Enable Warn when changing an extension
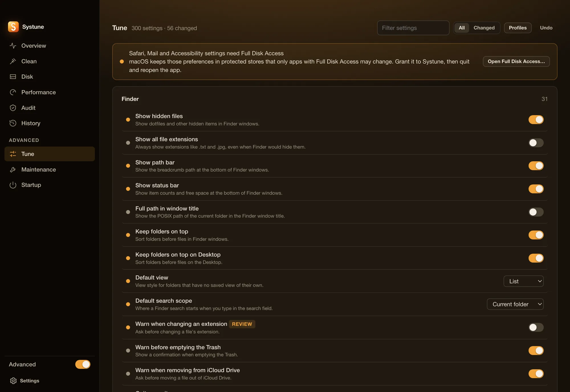Image resolution: width=570 pixels, height=392 pixels. coord(536,328)
